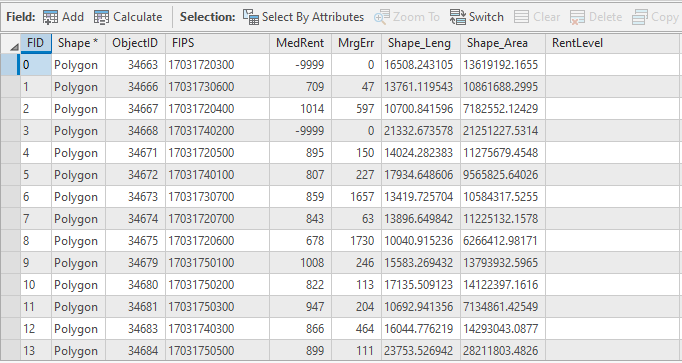682x363 pixels.
Task: Click the Zoom To selection button
Action: click(x=407, y=17)
